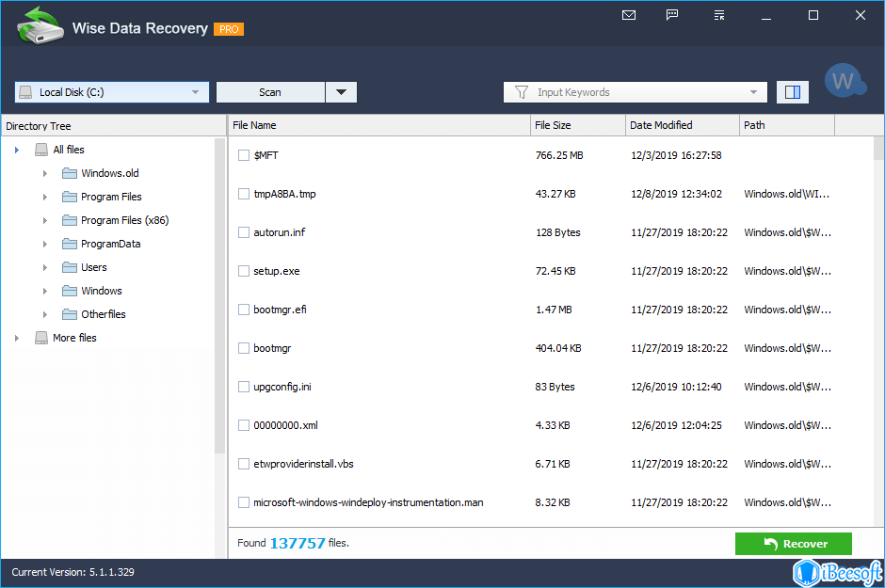Check the autorun.inf checkbox
This screenshot has width=885, height=588.
pyautogui.click(x=244, y=232)
